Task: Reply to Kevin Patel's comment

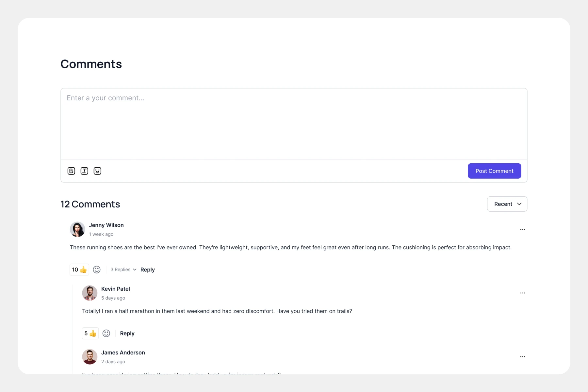Action: click(x=127, y=333)
